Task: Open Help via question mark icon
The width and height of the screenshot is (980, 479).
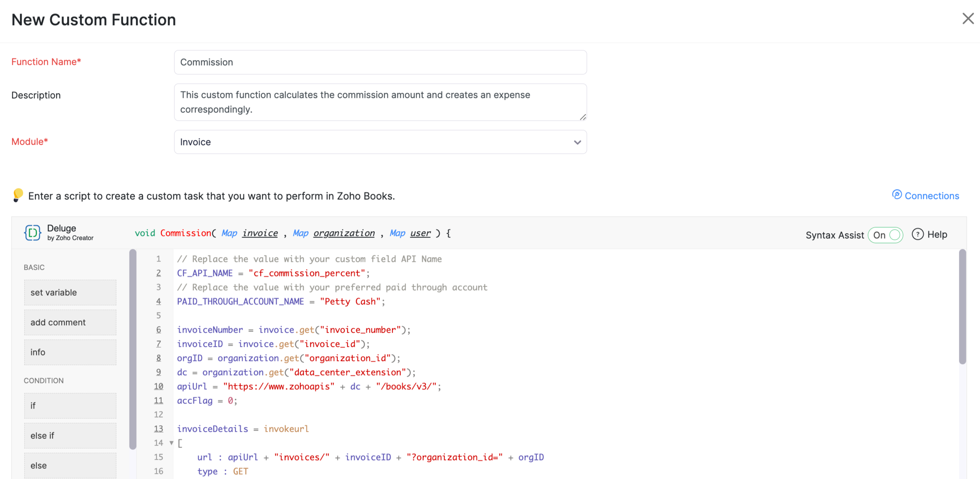Action: [x=917, y=234]
